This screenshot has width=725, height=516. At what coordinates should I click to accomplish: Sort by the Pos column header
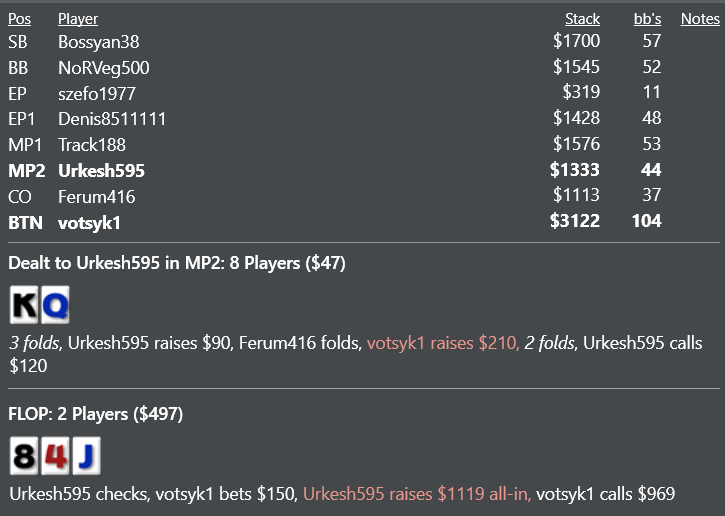19,19
